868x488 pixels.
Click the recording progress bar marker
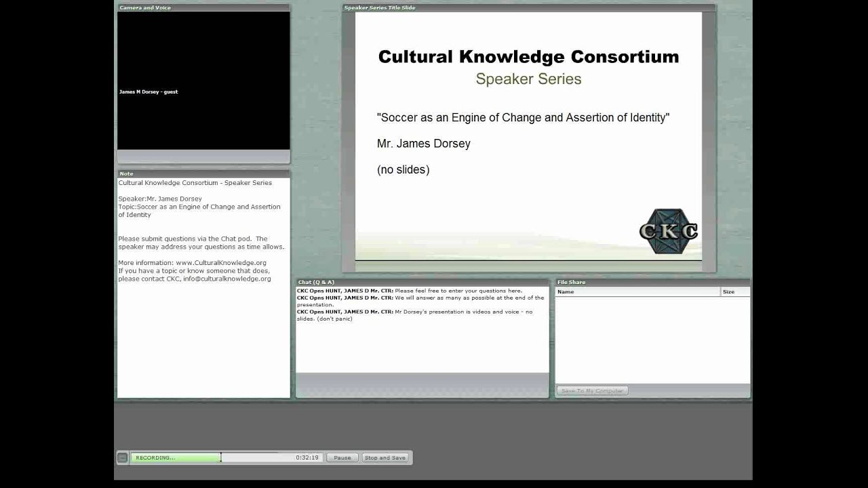[220, 457]
